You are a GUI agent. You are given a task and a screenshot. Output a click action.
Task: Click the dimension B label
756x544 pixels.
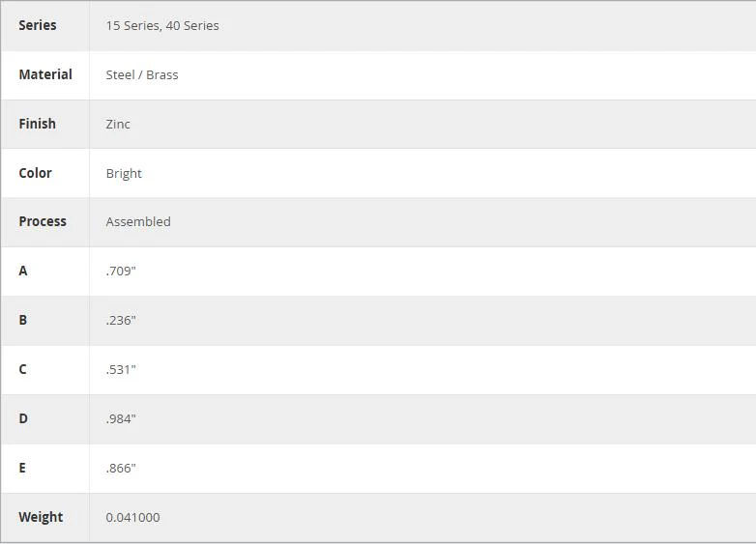(22, 320)
